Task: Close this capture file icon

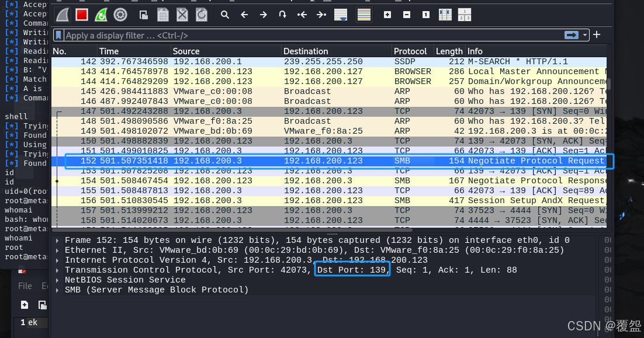Action: [182, 15]
